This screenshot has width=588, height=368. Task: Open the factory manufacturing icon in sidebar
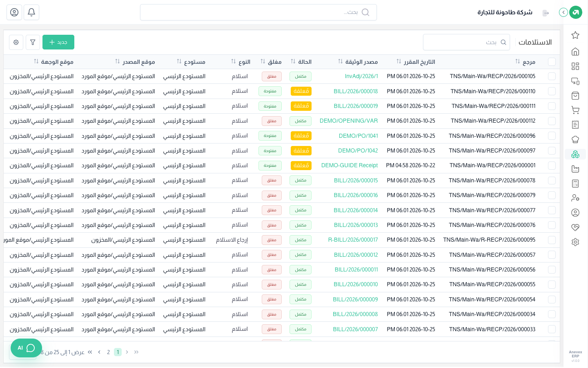click(x=575, y=169)
